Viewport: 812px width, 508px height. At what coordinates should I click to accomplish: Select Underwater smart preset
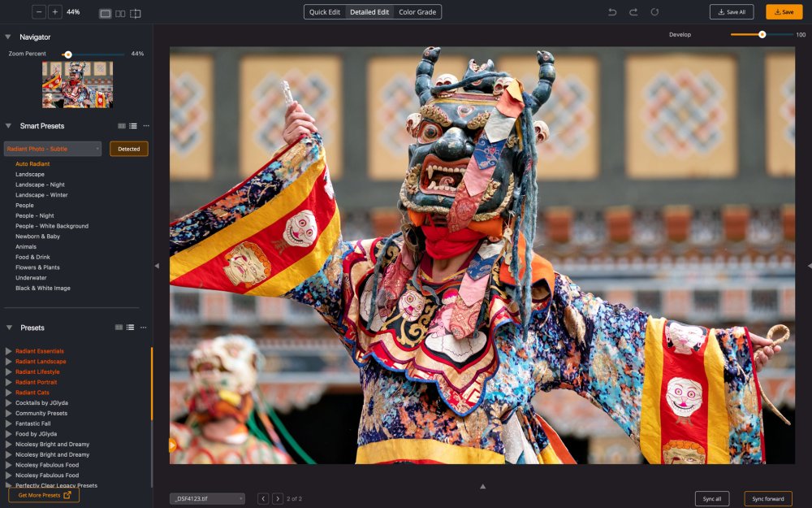[31, 278]
